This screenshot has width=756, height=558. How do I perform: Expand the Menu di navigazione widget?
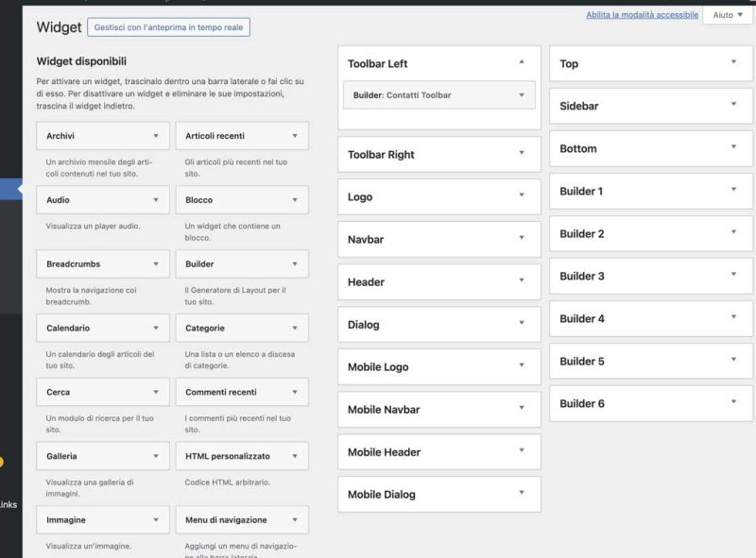click(242, 519)
